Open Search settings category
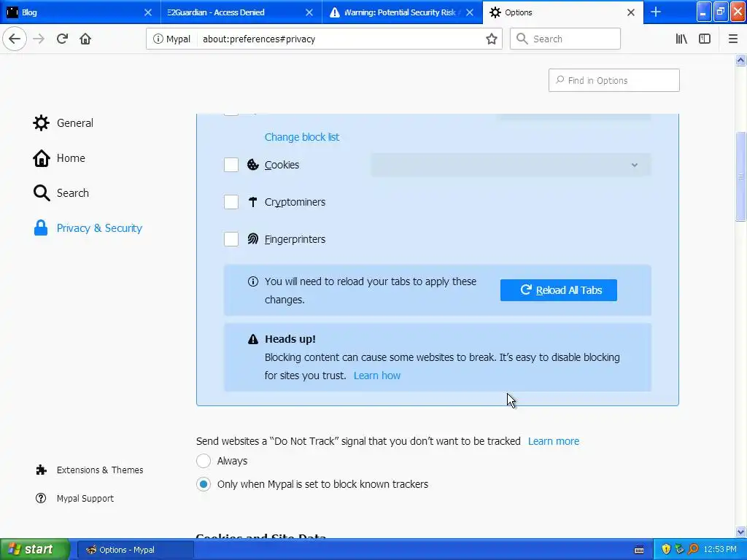Viewport: 747px width, 560px height. click(72, 192)
